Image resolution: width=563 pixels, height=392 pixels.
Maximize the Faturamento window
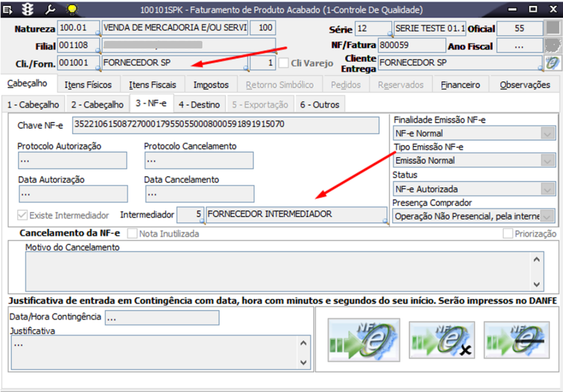533,9
